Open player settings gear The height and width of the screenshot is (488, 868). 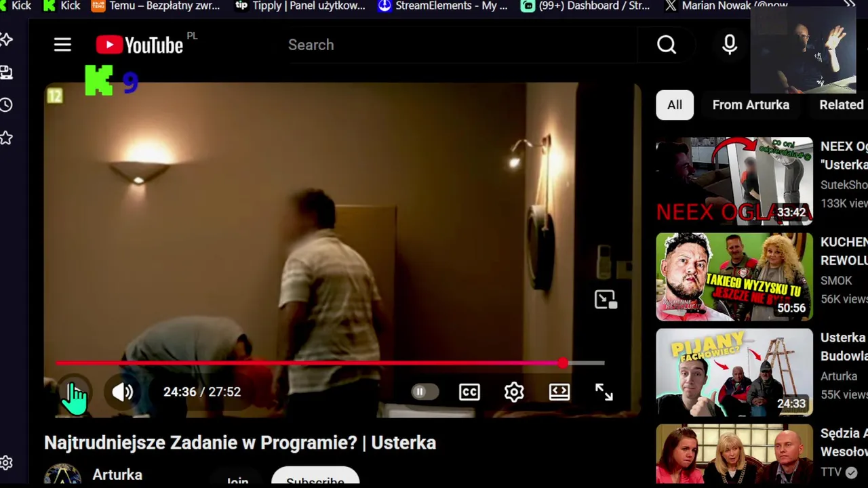tap(514, 392)
